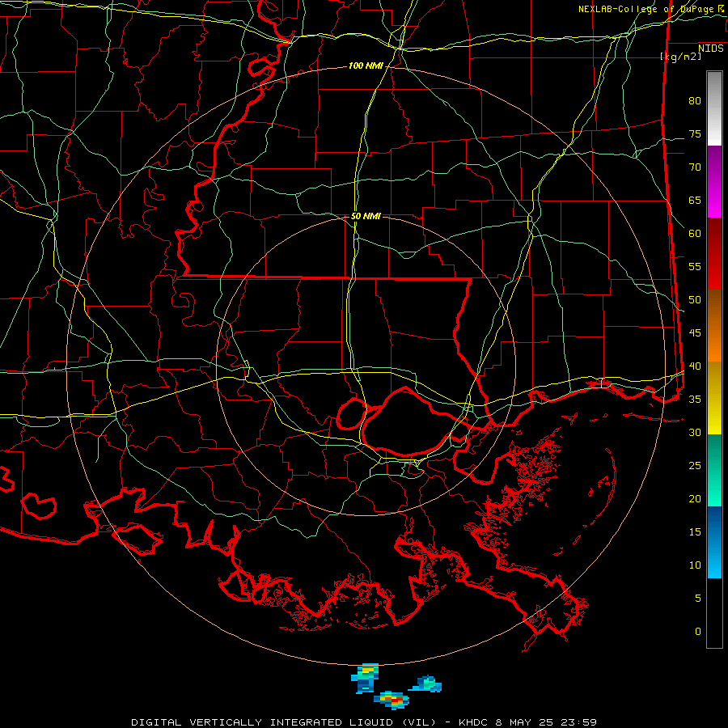Click the leftmost VIL echo cell with the yellow top
Viewport: 728px width, 728px height.
click(366, 677)
